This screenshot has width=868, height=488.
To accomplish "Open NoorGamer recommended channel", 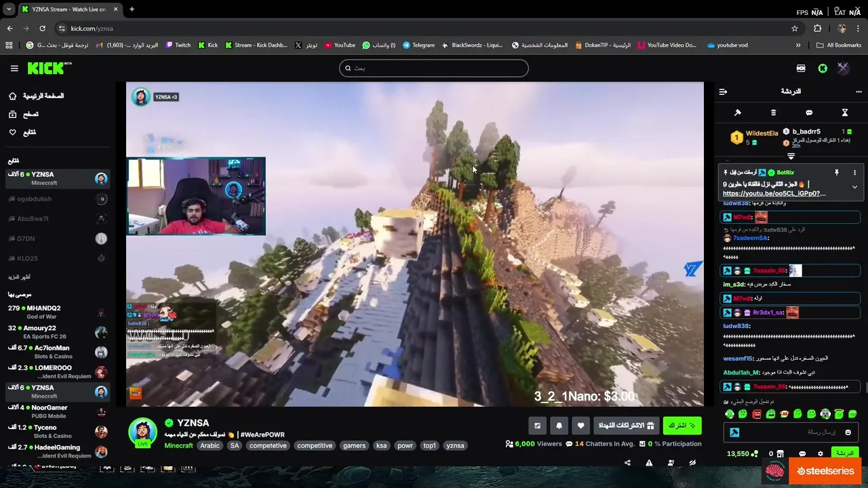I will (57, 411).
